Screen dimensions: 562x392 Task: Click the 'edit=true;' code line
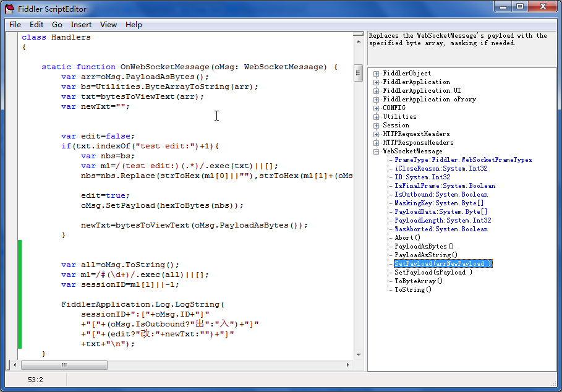click(105, 195)
